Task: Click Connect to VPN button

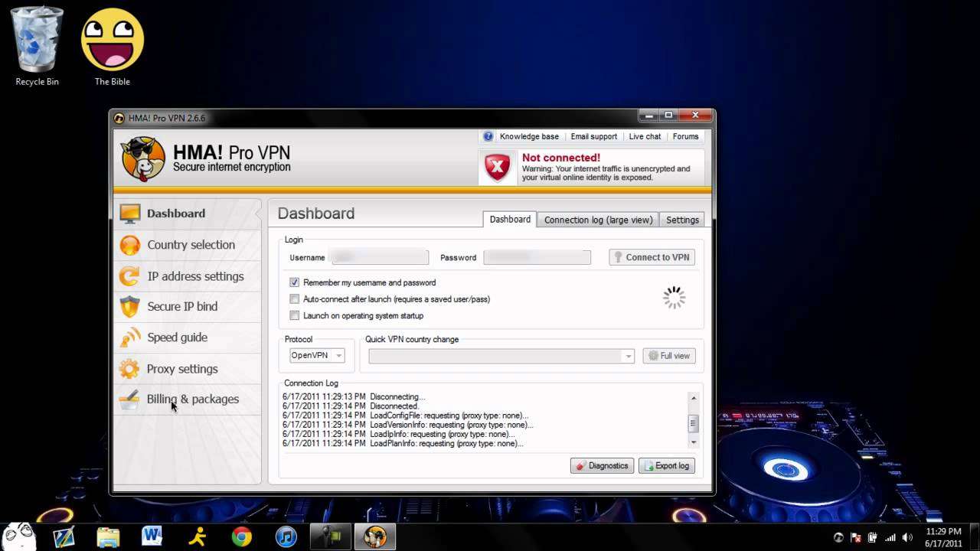Action: pos(652,257)
